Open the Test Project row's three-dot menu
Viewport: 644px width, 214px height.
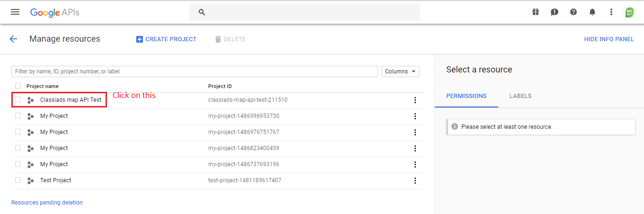[415, 180]
